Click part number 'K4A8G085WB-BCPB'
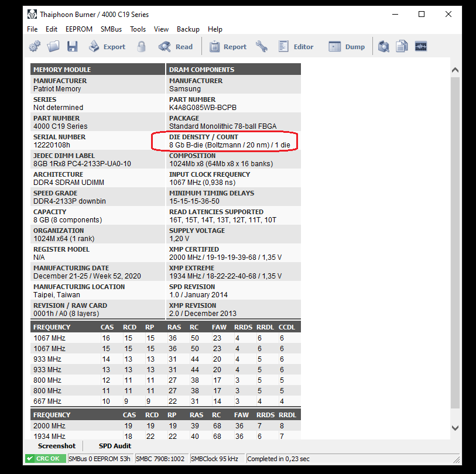Image resolution: width=476 pixels, height=474 pixels. click(x=203, y=108)
